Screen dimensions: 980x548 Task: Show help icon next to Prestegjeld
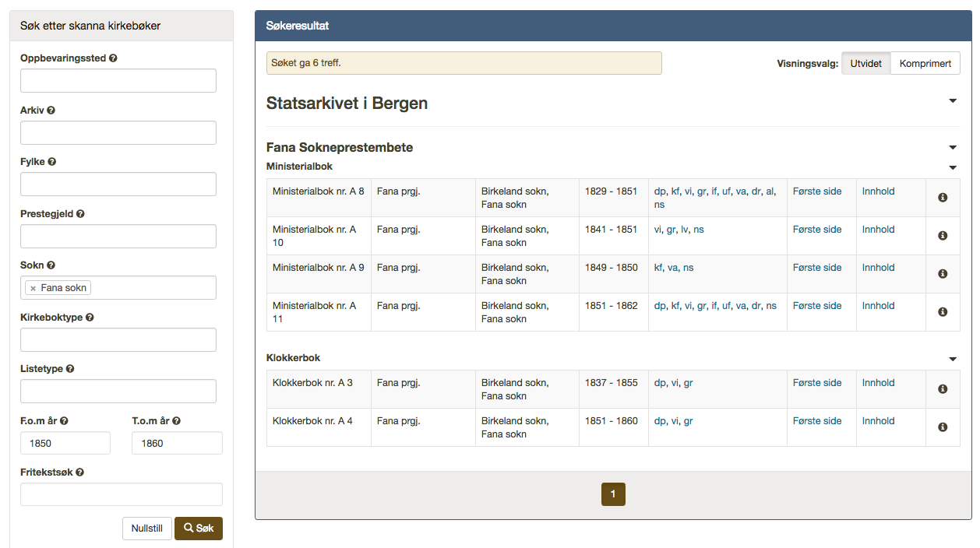click(x=80, y=214)
